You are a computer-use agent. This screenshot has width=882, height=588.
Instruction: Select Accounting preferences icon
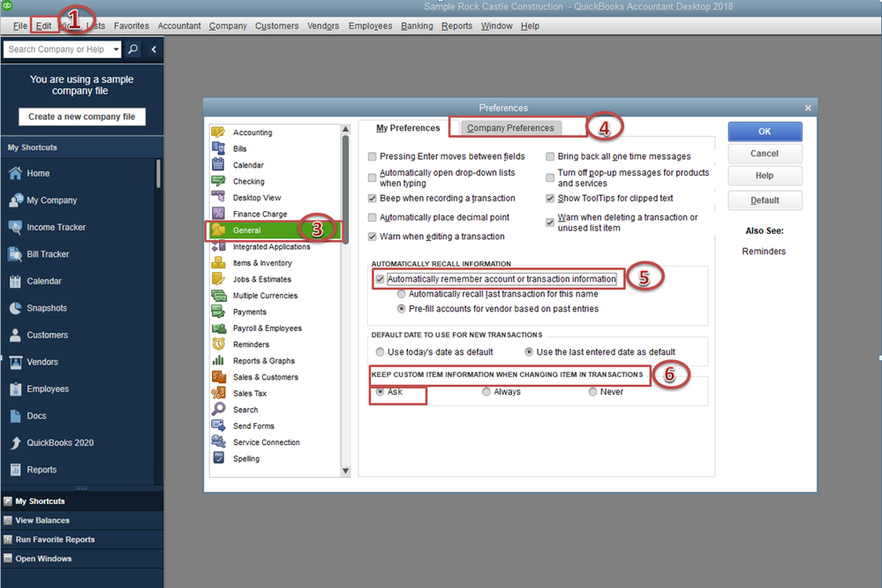click(218, 132)
